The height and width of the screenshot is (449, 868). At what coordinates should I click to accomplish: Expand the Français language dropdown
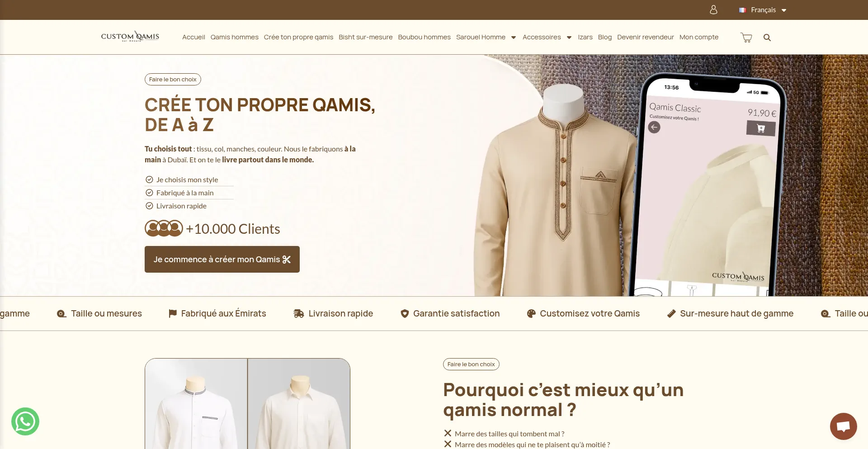(763, 10)
